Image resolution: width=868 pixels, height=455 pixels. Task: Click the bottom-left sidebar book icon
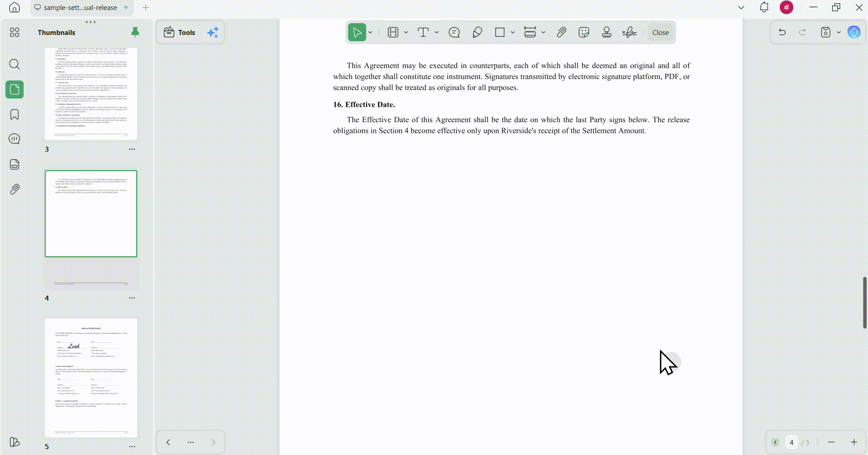click(15, 442)
